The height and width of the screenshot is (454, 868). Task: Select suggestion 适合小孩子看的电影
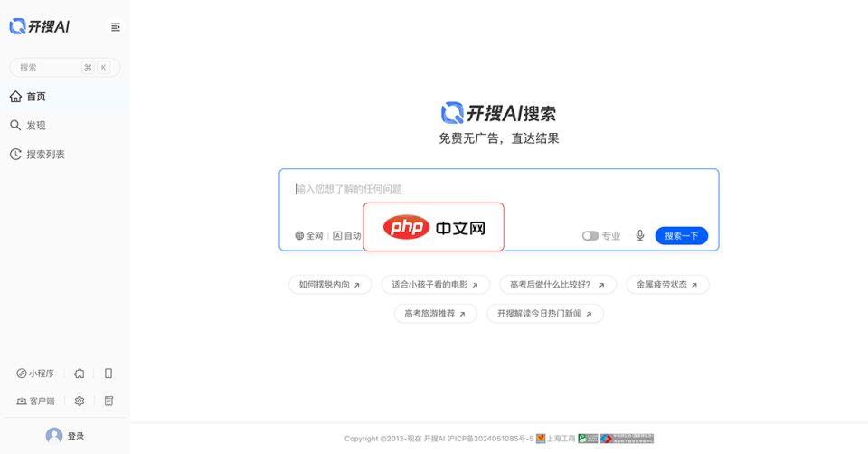pyautogui.click(x=435, y=285)
